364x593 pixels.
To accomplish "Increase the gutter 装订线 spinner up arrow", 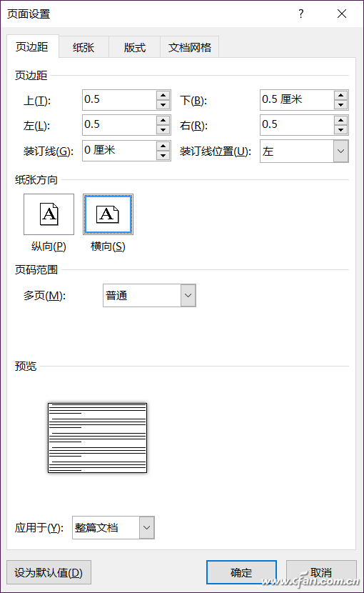I will pos(163,146).
